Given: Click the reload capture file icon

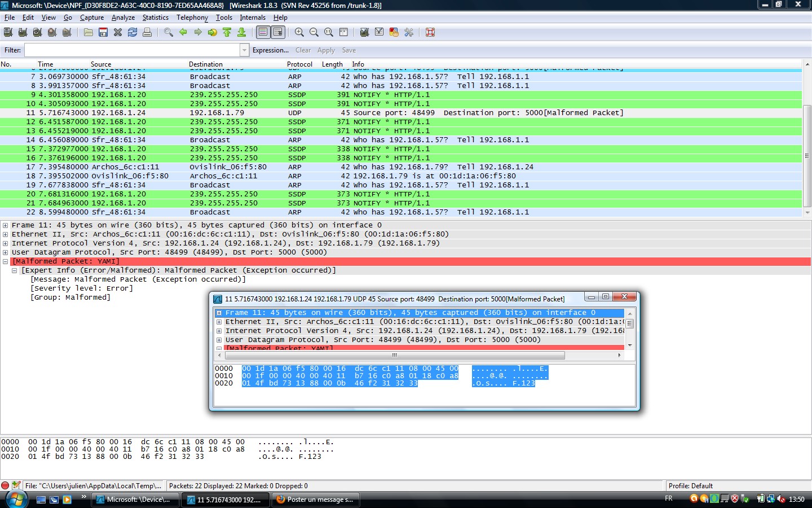Looking at the screenshot, I should (133, 32).
